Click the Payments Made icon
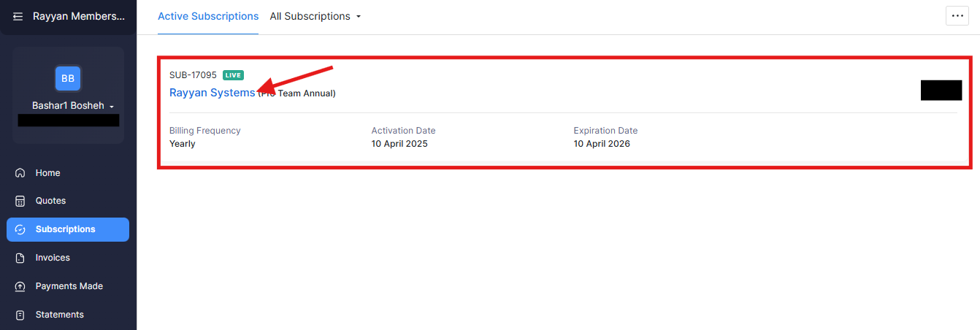This screenshot has width=980, height=330. coord(20,286)
